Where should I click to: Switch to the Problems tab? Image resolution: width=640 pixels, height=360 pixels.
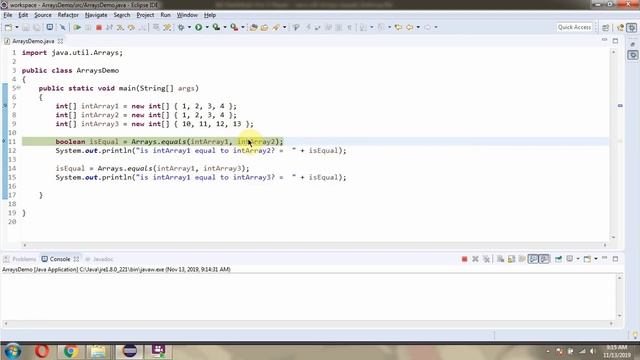(20, 259)
